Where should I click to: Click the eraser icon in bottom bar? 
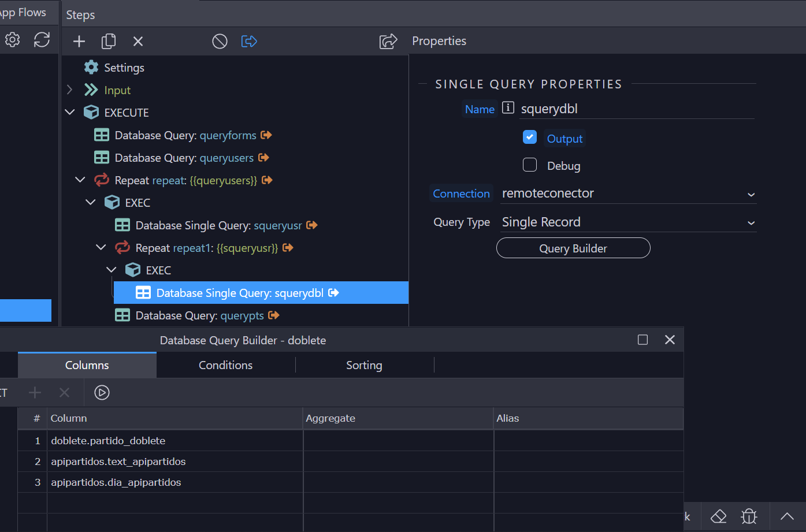click(718, 516)
